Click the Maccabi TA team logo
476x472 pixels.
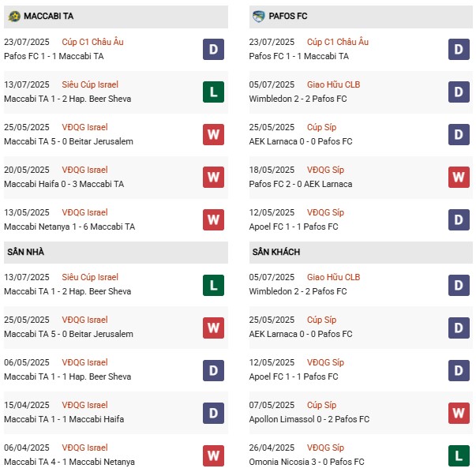pyautogui.click(x=14, y=16)
